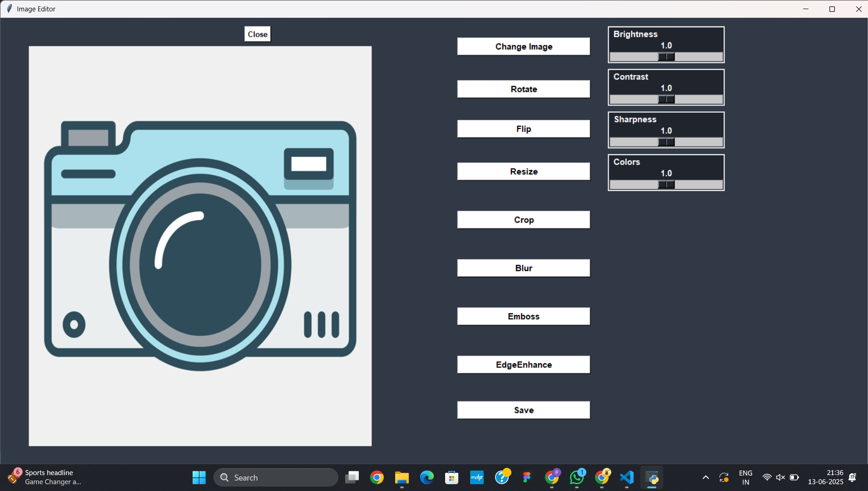Launch Microsoft Edge from the taskbar
This screenshot has width=868, height=491.
[x=427, y=477]
